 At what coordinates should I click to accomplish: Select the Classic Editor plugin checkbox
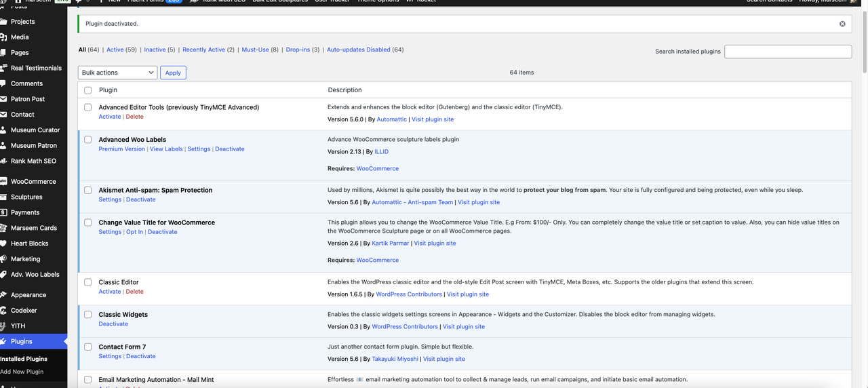pyautogui.click(x=87, y=282)
